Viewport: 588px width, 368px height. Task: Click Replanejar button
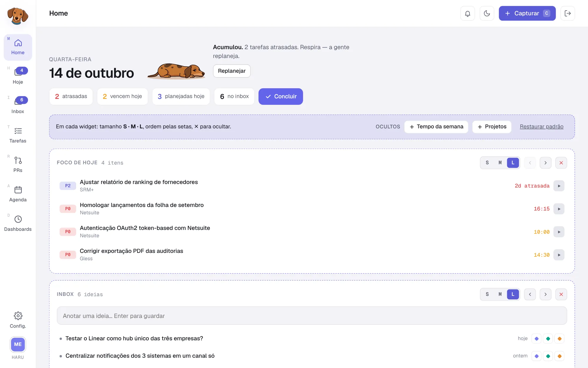click(232, 71)
